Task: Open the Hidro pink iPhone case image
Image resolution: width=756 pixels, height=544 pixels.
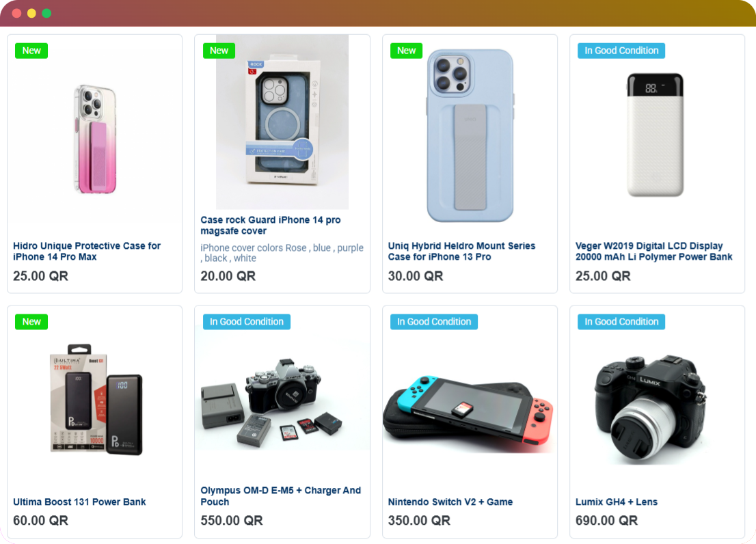Action: pos(95,139)
